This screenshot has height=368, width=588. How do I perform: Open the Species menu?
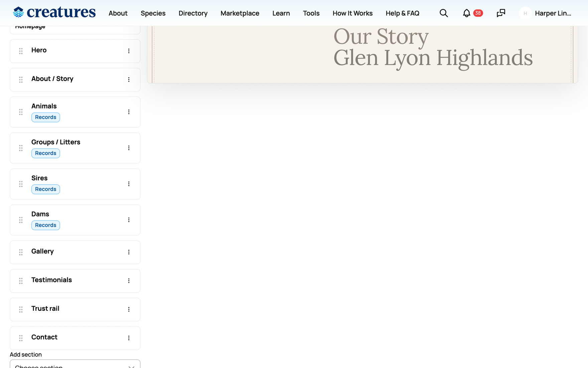pos(153,13)
